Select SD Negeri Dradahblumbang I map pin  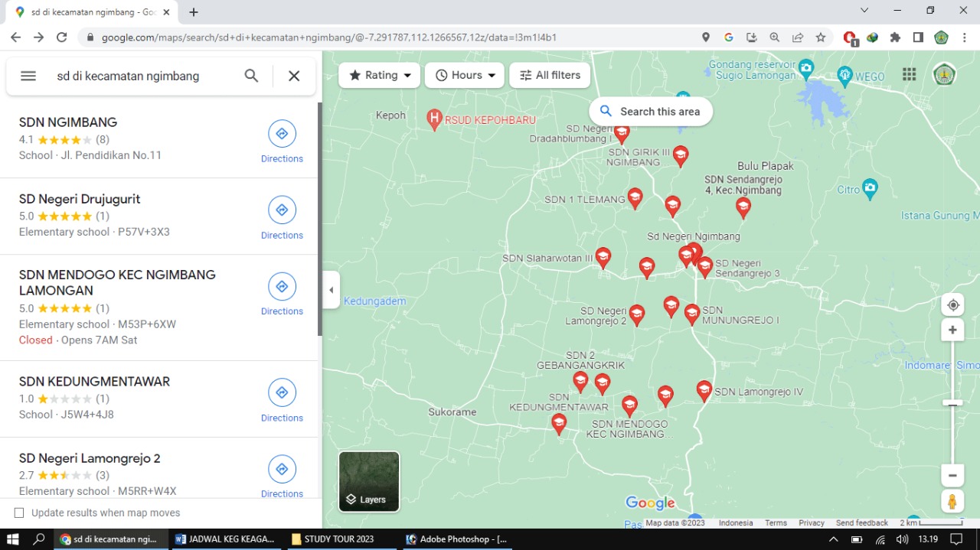(622, 134)
